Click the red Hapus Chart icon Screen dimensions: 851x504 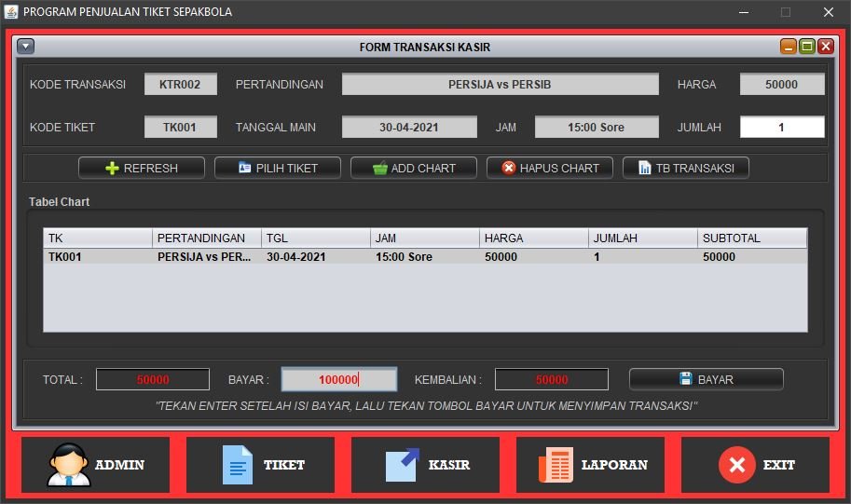coord(508,169)
